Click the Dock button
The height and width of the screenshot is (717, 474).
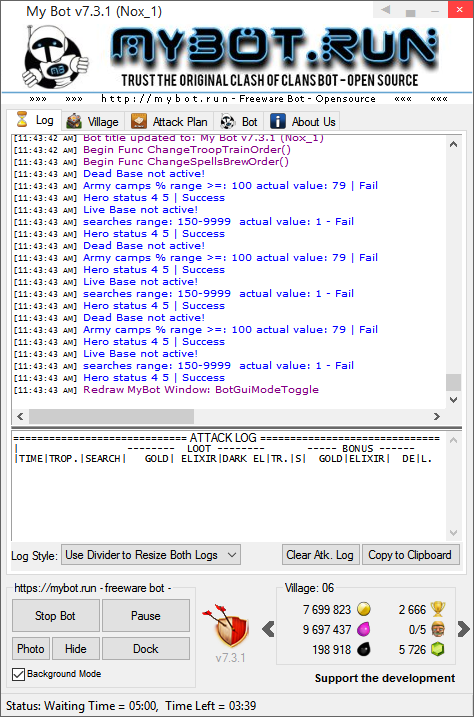(146, 648)
